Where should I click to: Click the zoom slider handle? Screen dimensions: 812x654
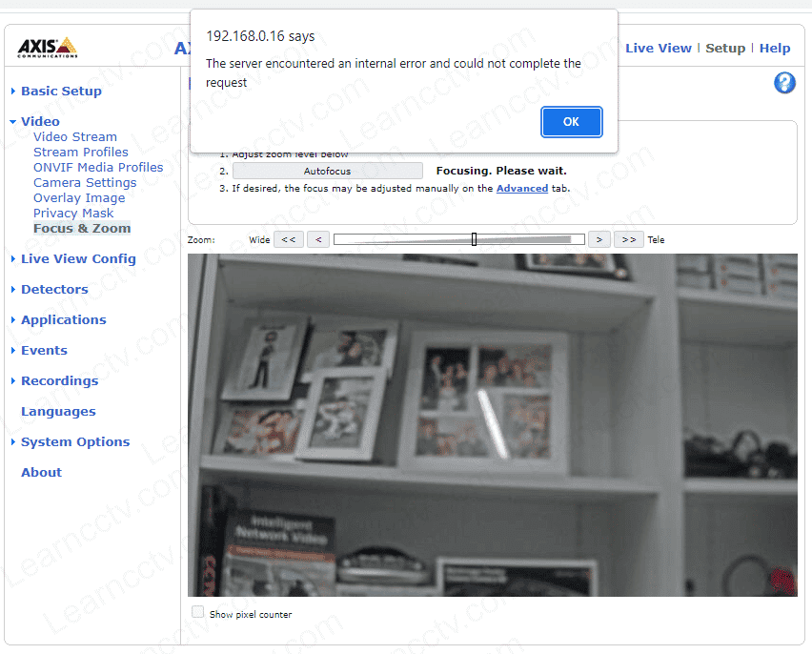[x=474, y=239]
